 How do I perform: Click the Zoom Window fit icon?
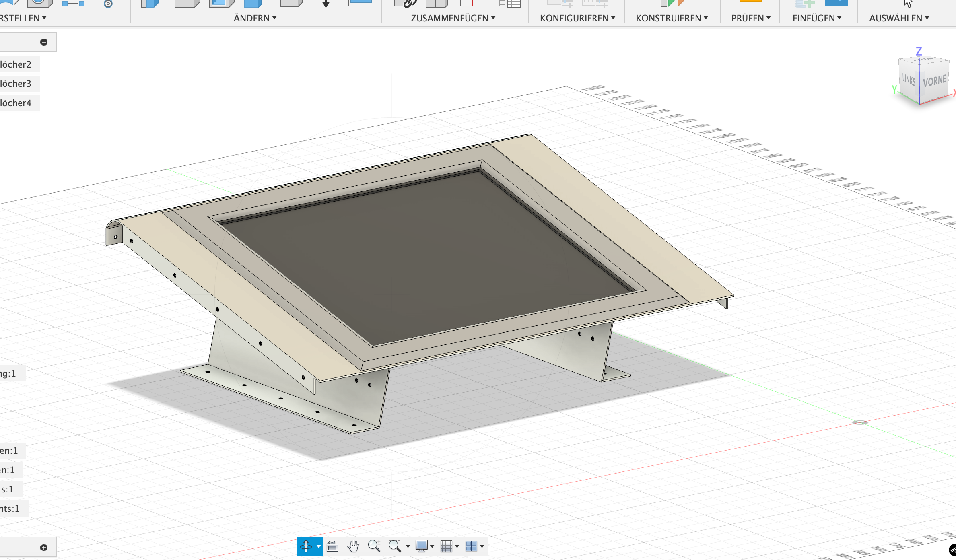point(395,546)
